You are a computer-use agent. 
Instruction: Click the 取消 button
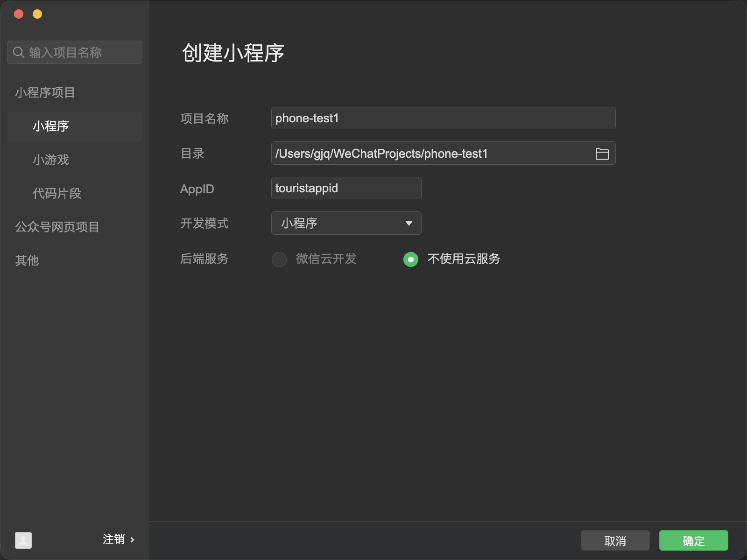click(615, 540)
